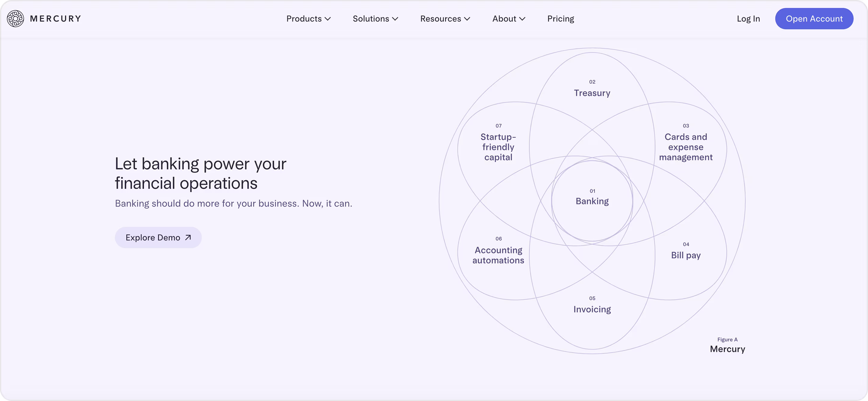Open the Resources menu
Viewport: 868px width, 401px height.
445,19
